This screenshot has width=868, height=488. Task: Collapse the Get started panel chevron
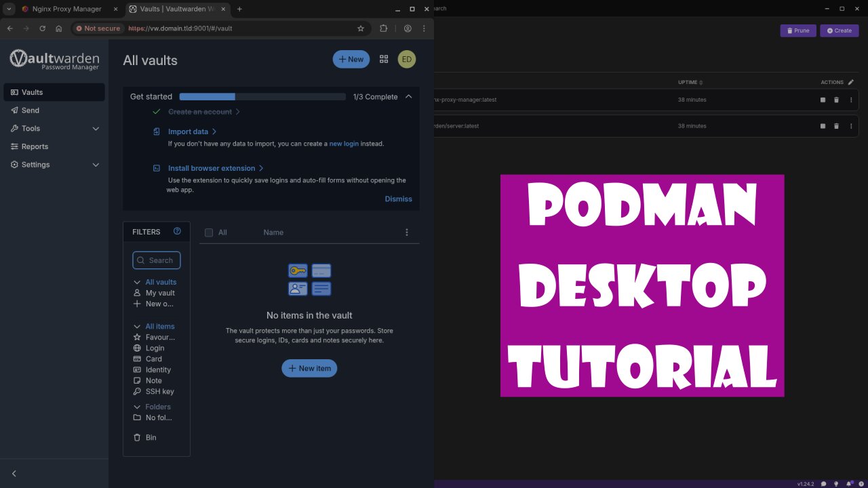pos(408,97)
